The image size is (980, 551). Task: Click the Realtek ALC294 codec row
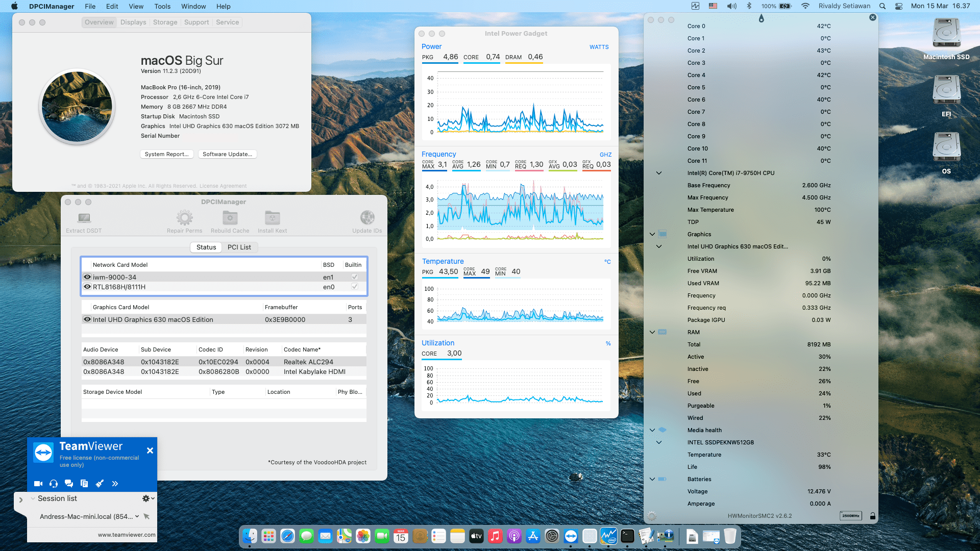[224, 362]
